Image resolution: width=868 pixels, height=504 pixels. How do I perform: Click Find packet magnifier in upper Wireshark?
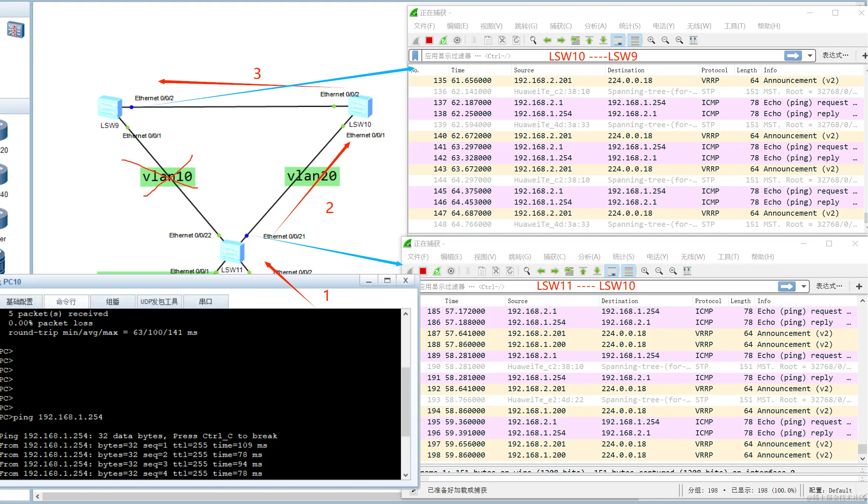tap(533, 40)
